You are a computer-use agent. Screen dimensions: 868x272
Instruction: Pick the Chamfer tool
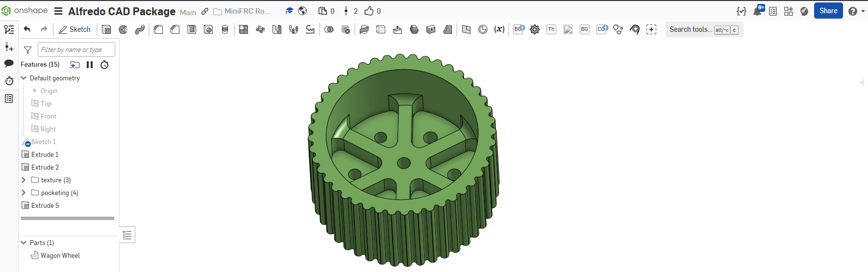click(175, 29)
